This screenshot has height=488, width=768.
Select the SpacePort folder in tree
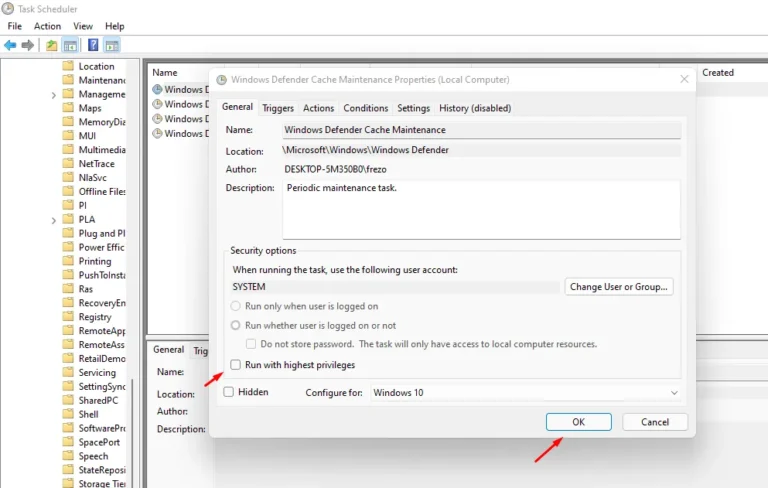click(x=99, y=442)
